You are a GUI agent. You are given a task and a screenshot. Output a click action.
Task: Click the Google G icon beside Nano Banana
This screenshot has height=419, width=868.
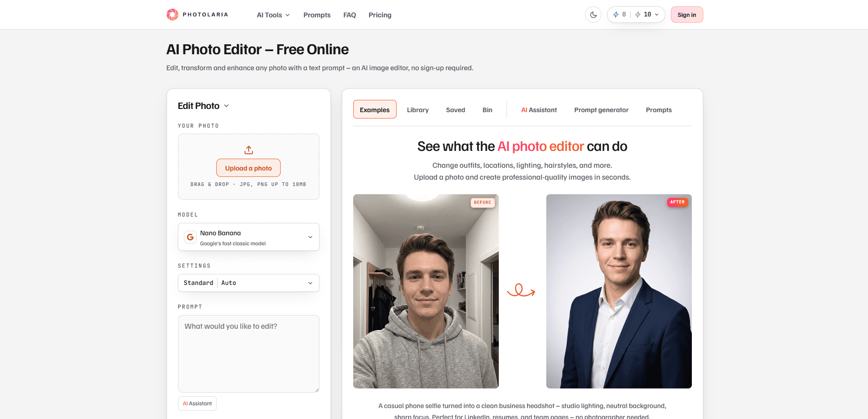tap(190, 237)
